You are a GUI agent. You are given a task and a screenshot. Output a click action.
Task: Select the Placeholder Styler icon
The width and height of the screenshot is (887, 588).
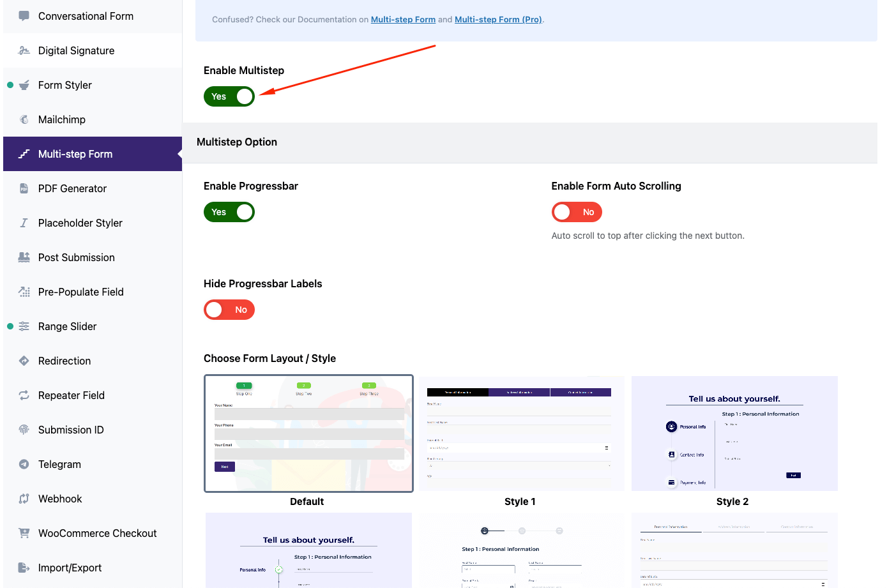(25, 223)
